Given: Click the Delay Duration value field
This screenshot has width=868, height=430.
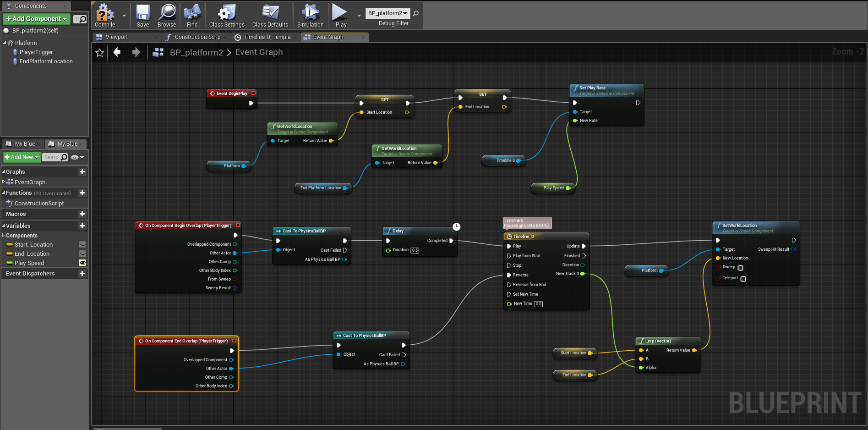Looking at the screenshot, I should pyautogui.click(x=415, y=250).
